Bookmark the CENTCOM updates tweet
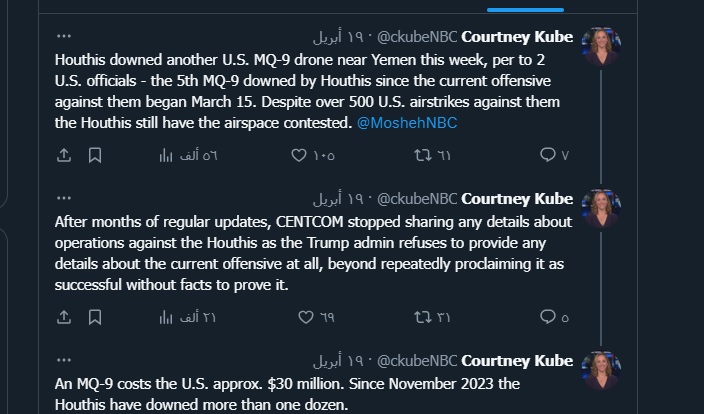This screenshot has height=414, width=704. [x=94, y=317]
